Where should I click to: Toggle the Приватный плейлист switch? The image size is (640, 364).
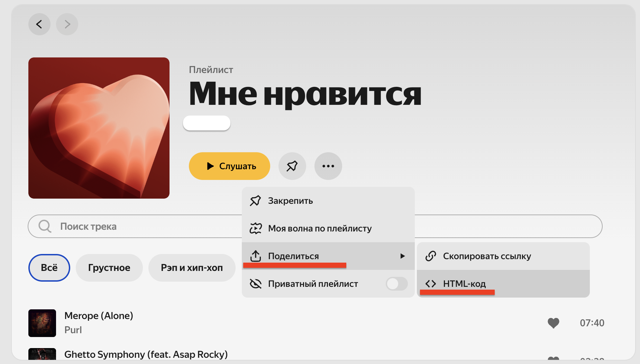point(397,284)
